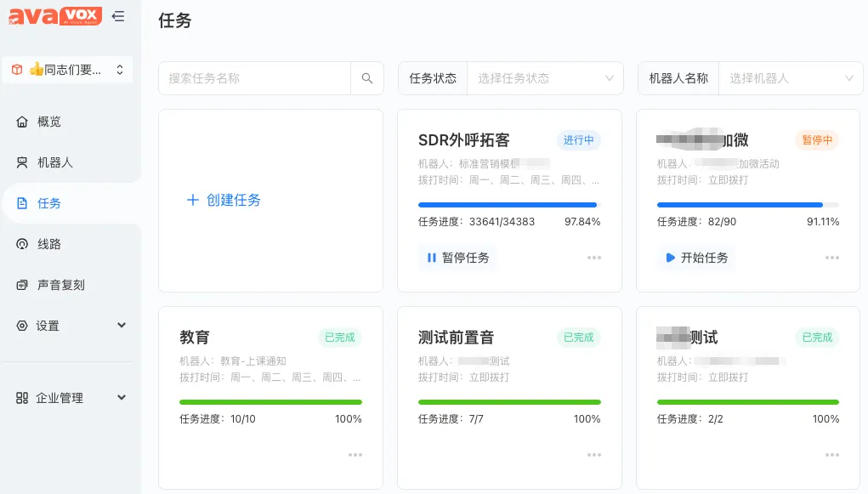Open more options on the 加微 task card
The width and height of the screenshot is (868, 494).
[831, 258]
